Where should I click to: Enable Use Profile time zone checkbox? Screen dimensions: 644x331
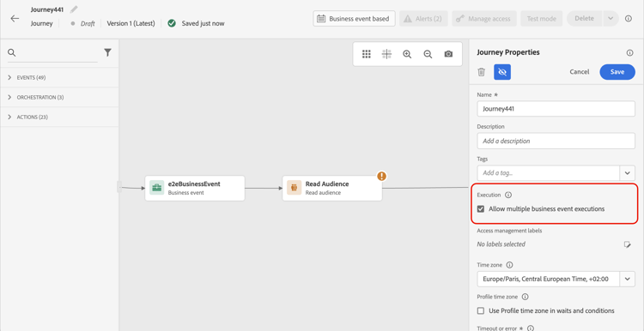click(x=481, y=310)
